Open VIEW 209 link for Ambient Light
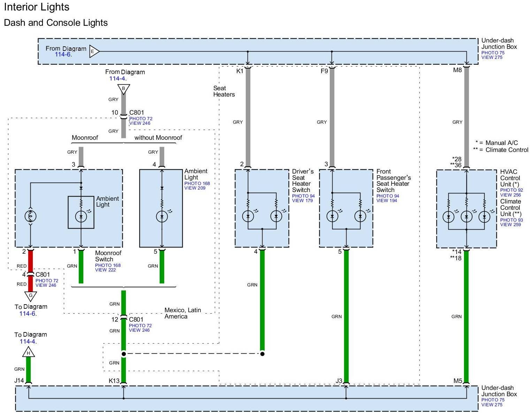 coord(195,188)
